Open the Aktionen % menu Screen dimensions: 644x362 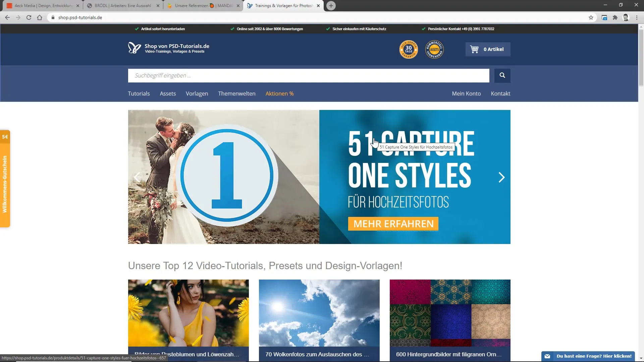pyautogui.click(x=279, y=94)
